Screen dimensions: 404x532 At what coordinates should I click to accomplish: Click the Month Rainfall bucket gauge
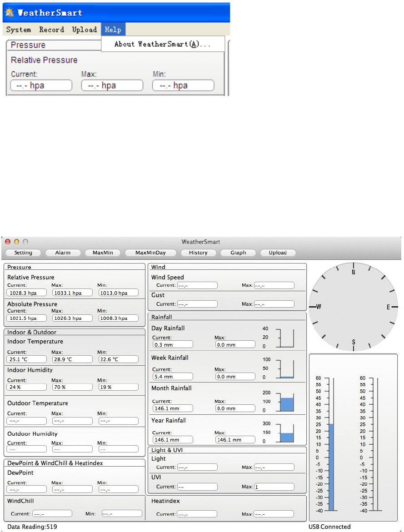[x=287, y=402]
